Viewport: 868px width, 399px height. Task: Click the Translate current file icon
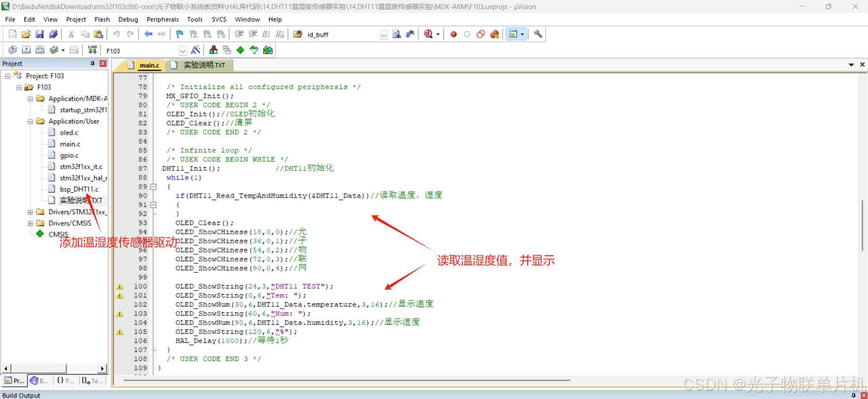[x=13, y=50]
